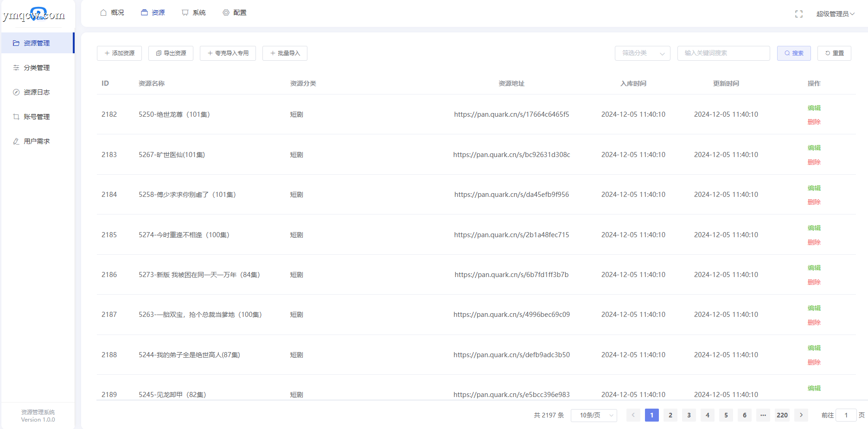The height and width of the screenshot is (429, 868).
Task: Click the 批量导入 button
Action: click(285, 53)
